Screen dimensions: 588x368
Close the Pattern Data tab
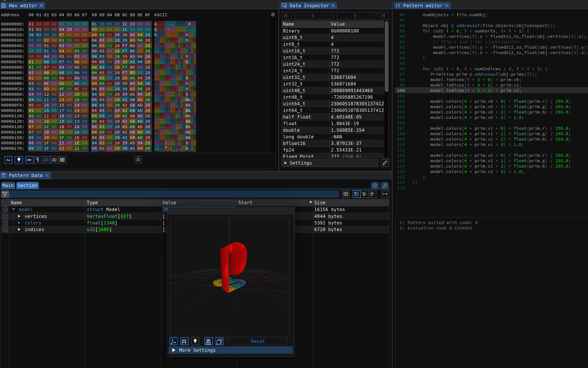47,175
